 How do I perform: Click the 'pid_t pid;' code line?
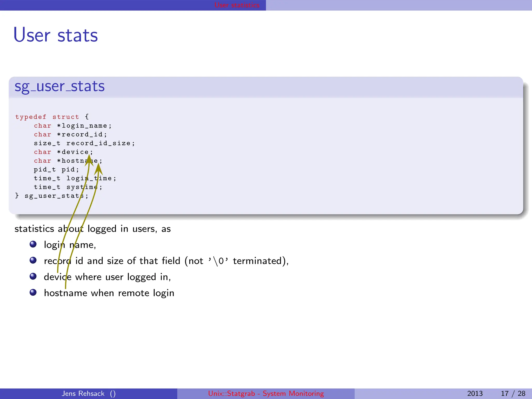56,170
